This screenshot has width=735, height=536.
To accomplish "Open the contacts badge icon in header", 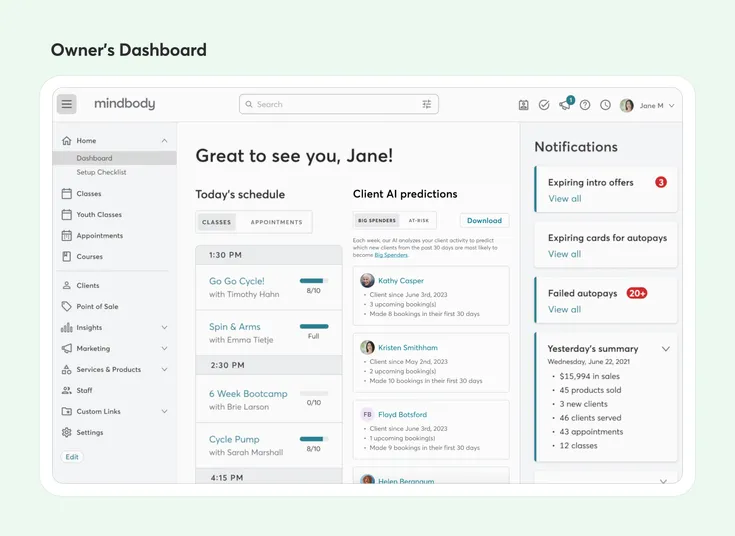I will [x=524, y=105].
